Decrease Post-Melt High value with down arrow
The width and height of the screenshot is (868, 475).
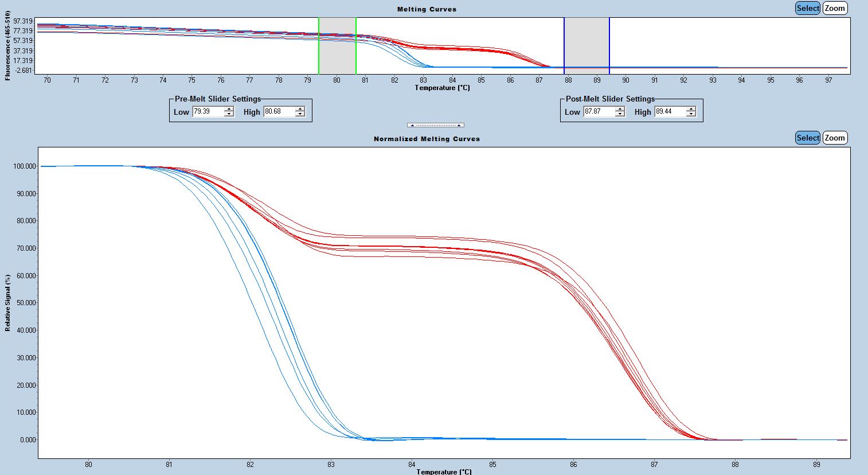pyautogui.click(x=691, y=114)
